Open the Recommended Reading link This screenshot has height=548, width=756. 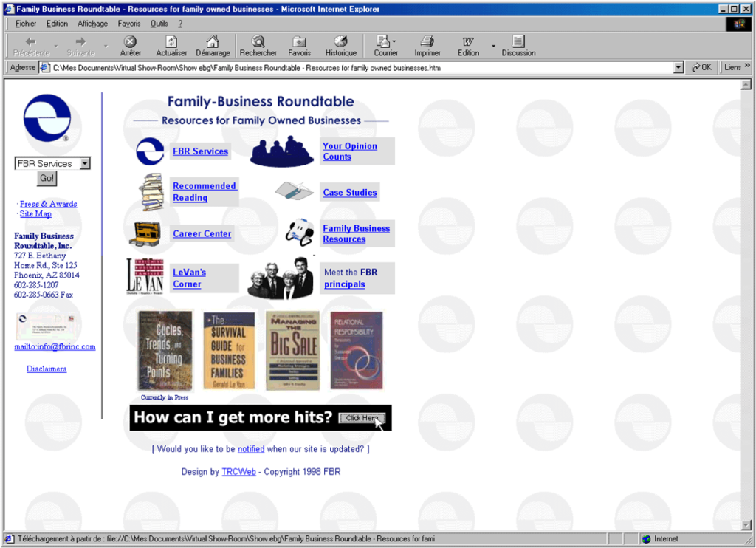pyautogui.click(x=205, y=192)
